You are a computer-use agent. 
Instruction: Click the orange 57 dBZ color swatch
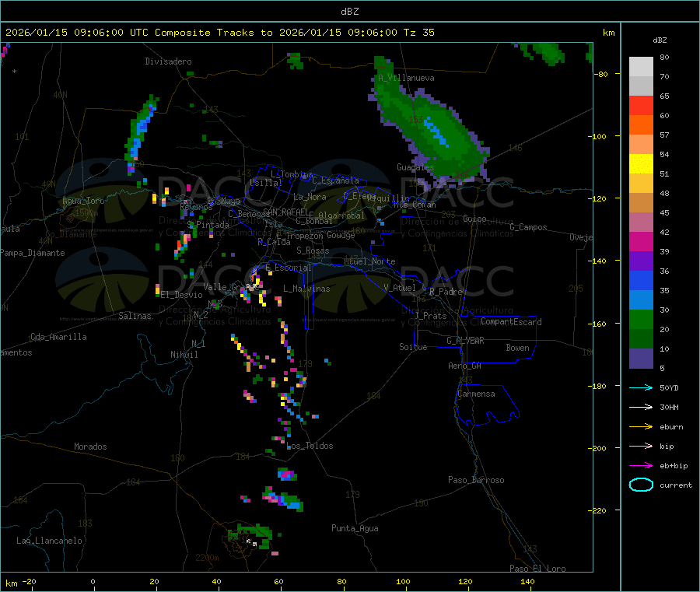(x=641, y=125)
